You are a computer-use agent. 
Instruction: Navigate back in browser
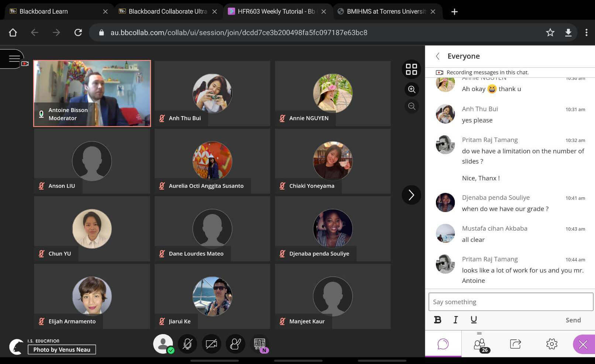[x=35, y=32]
